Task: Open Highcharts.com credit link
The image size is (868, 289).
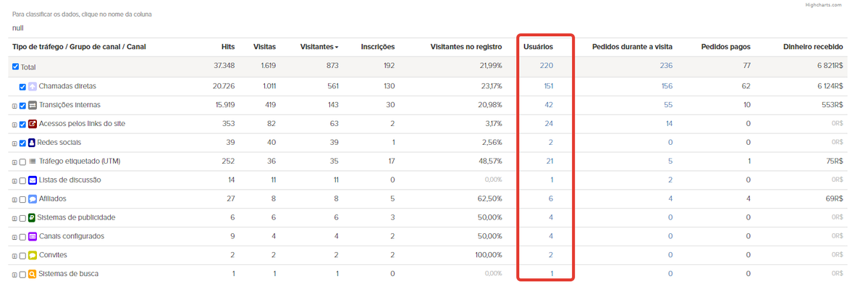Action: [x=823, y=5]
